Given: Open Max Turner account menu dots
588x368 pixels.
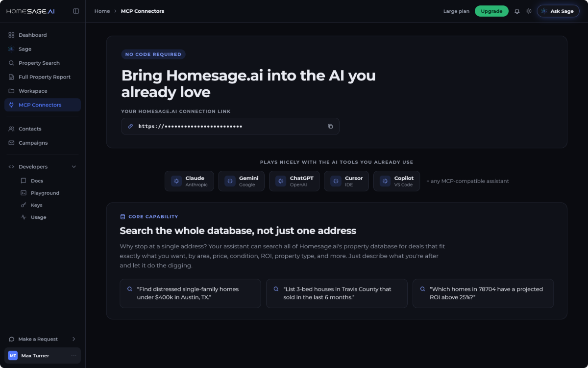Looking at the screenshot, I should [74, 355].
